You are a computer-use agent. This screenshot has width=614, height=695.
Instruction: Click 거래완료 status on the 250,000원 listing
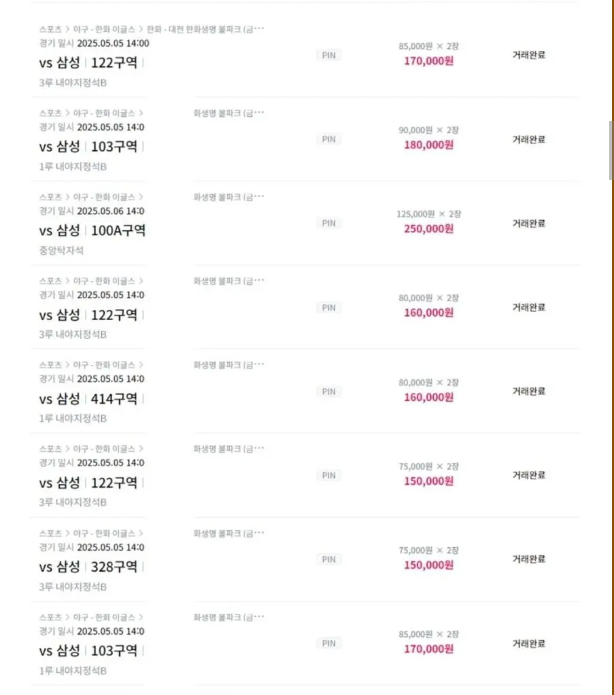[x=529, y=223]
